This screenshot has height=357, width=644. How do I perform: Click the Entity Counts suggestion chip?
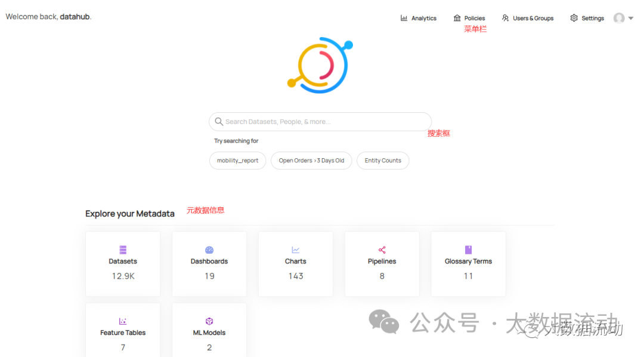tap(383, 160)
